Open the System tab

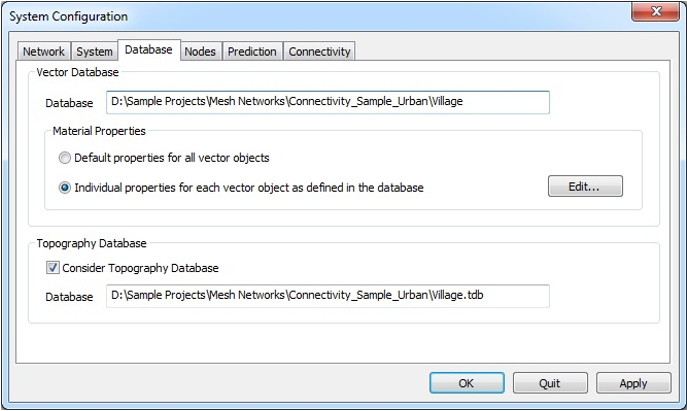point(94,52)
